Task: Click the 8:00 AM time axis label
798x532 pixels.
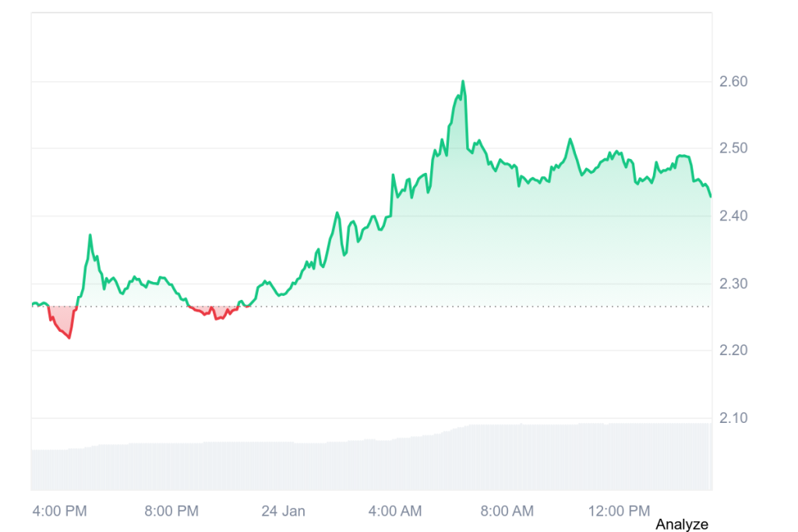Action: pos(507,511)
